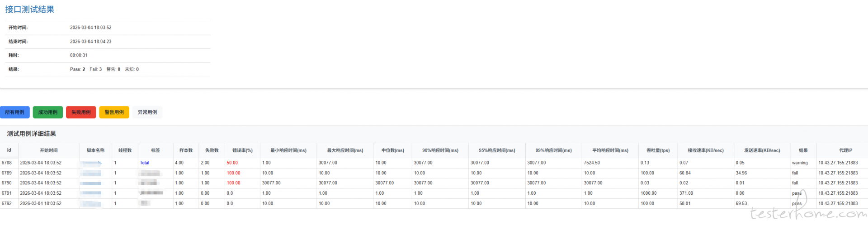Show only passed cases with 成功用例
This screenshot has width=868, height=231.
pyautogui.click(x=48, y=112)
